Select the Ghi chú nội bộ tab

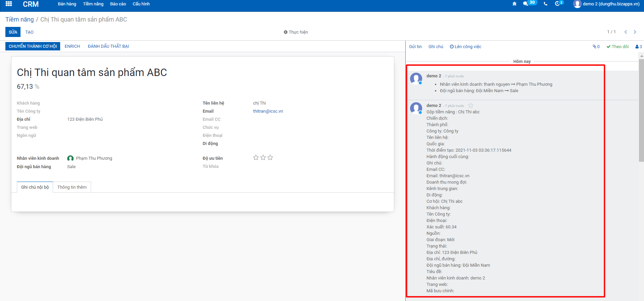point(35,187)
